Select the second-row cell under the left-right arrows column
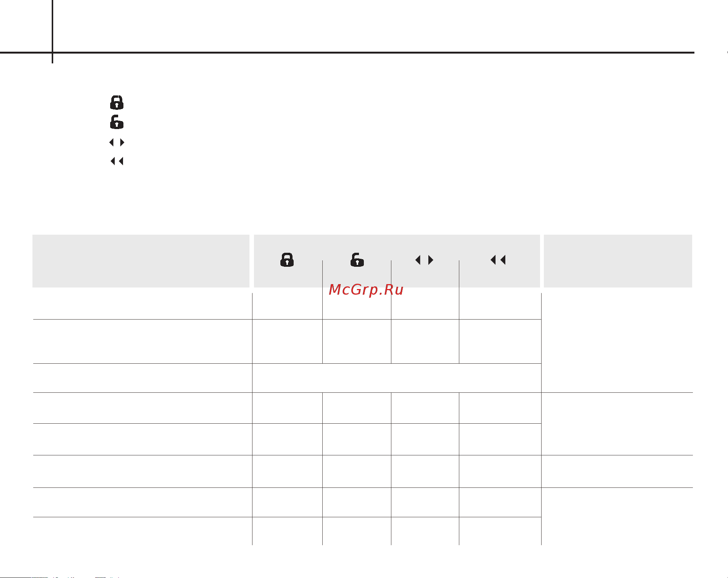Viewport: 728px width, 578px height. 425,341
